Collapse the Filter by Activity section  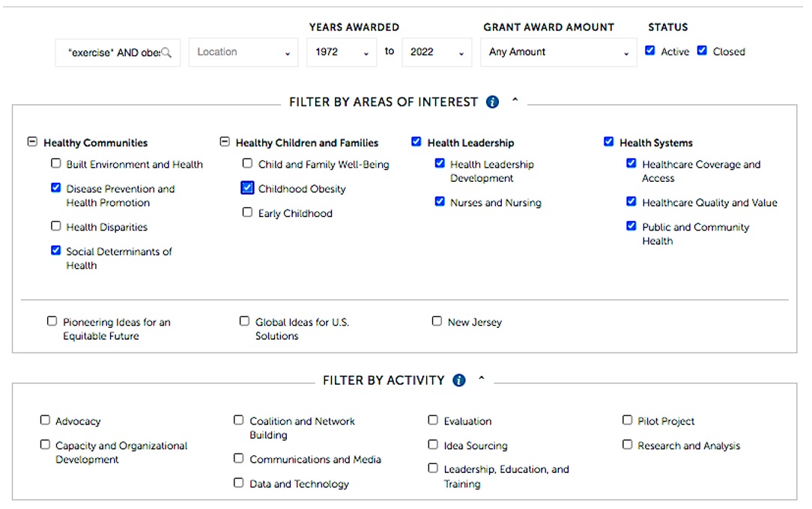[482, 380]
